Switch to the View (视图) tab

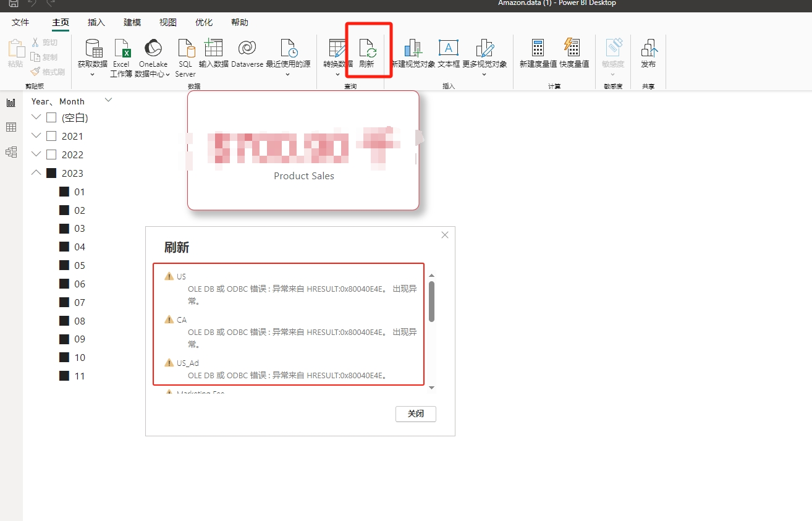coord(168,22)
